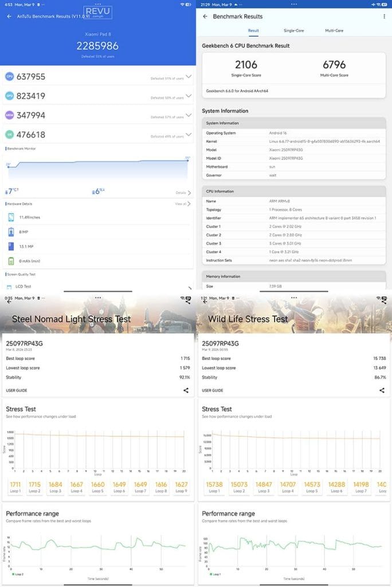Click the Multi-Core Score 6796
This screenshot has width=392, height=587.
pos(334,65)
